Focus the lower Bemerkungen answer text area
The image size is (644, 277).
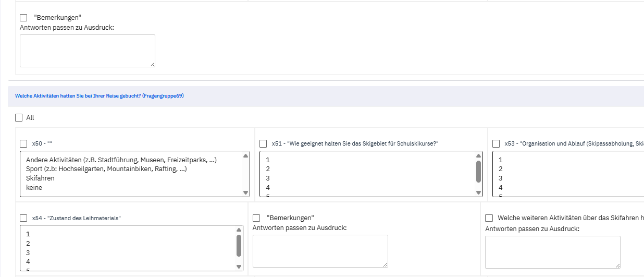coord(320,251)
